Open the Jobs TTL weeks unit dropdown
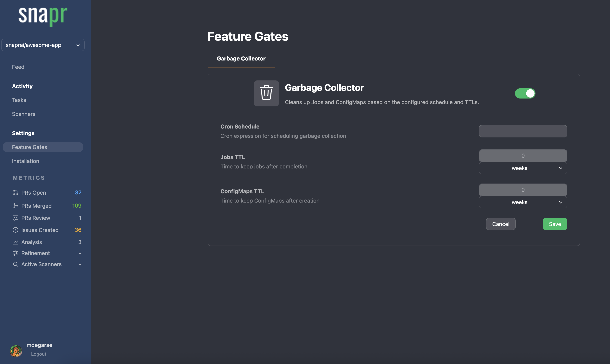610x364 pixels. (x=523, y=168)
